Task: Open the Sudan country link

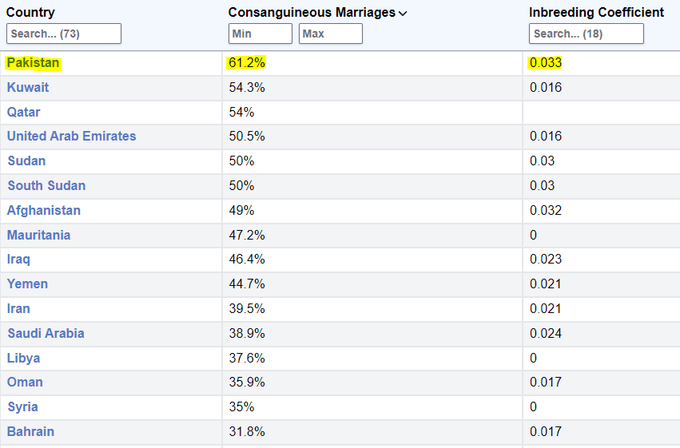Action: (27, 161)
